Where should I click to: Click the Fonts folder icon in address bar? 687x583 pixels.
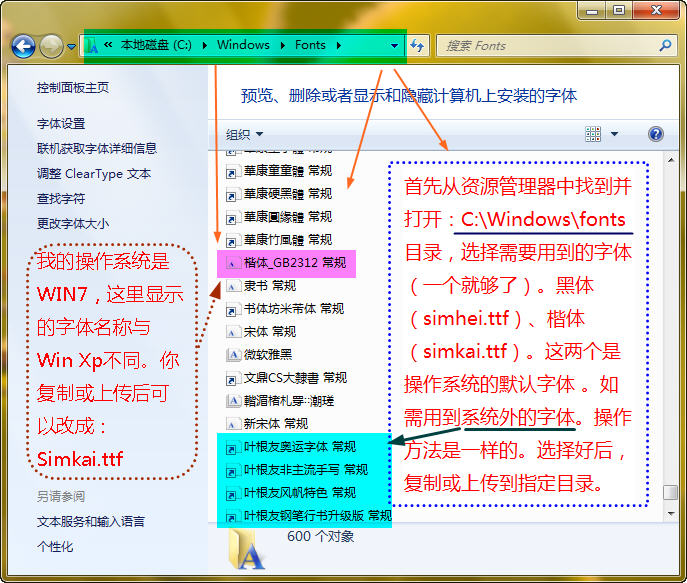coord(92,46)
